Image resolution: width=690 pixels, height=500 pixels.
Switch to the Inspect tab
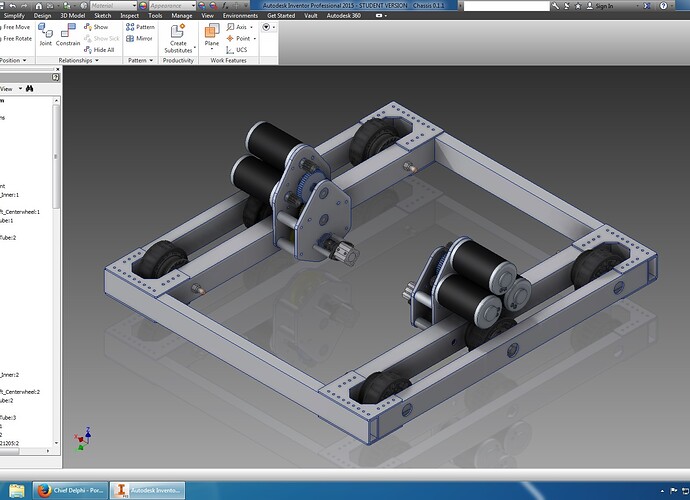point(129,15)
